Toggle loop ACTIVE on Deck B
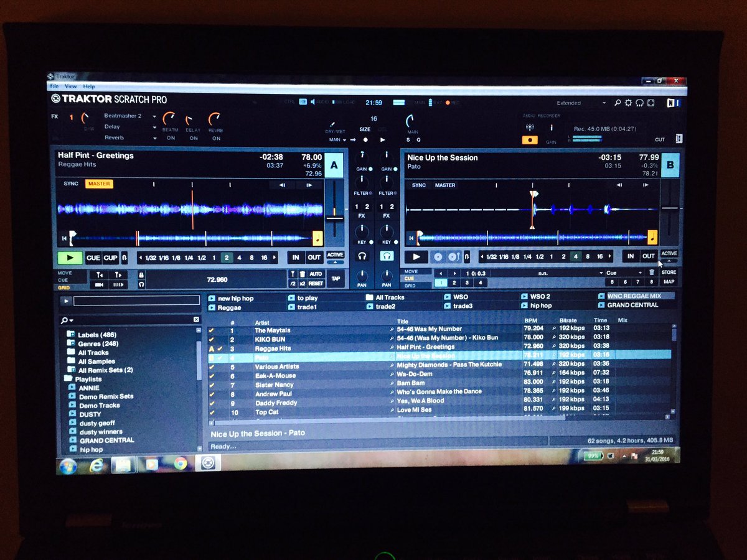Screen dimensions: 747x560 (x=669, y=254)
